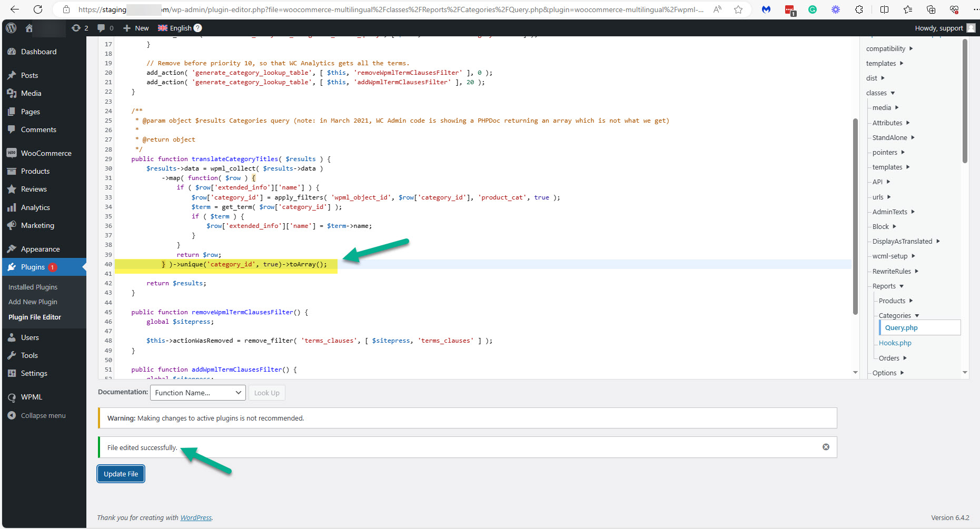Viewport: 980px width, 529px height.
Task: Click the user avatar next to Howdy
Action: coord(971,28)
